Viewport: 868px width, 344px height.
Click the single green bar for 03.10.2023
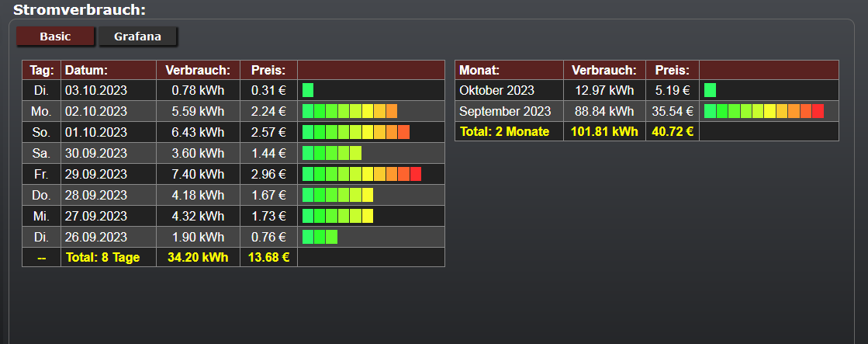[308, 90]
